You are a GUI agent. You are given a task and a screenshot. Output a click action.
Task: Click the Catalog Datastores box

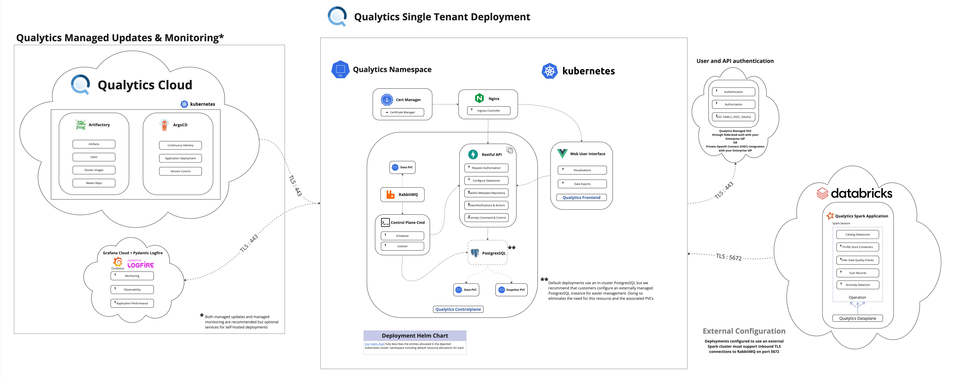click(858, 234)
